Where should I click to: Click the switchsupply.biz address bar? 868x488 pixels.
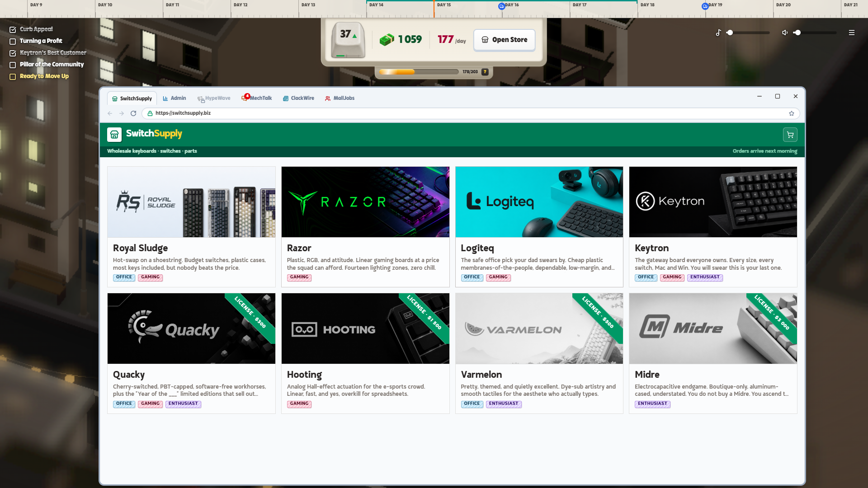point(470,113)
